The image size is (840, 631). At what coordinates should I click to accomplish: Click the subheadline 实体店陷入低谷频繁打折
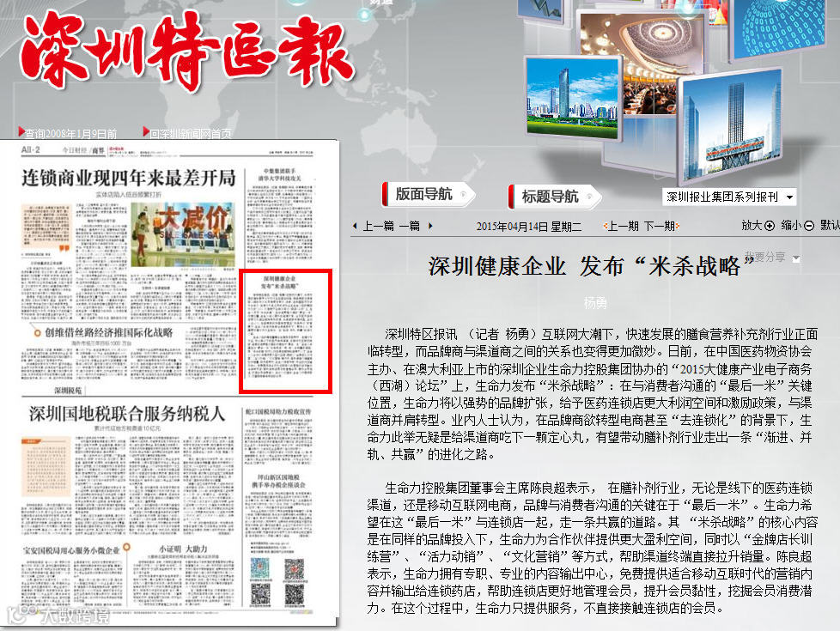[129, 194]
